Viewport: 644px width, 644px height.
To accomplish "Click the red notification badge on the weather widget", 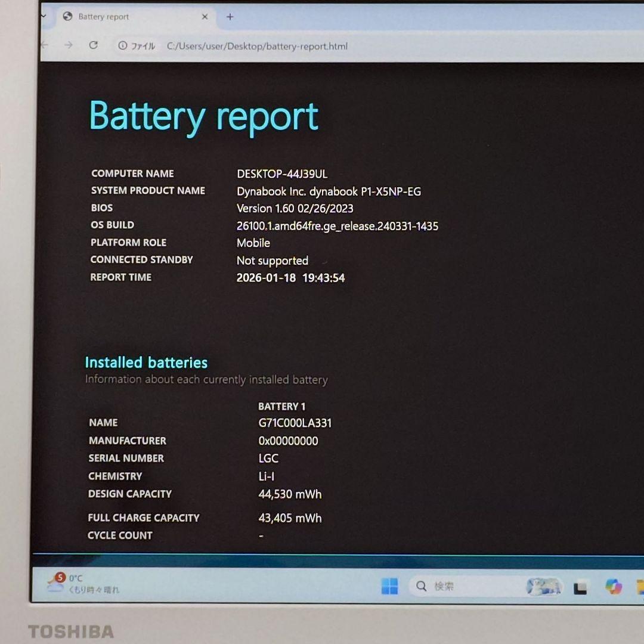I will point(59,578).
